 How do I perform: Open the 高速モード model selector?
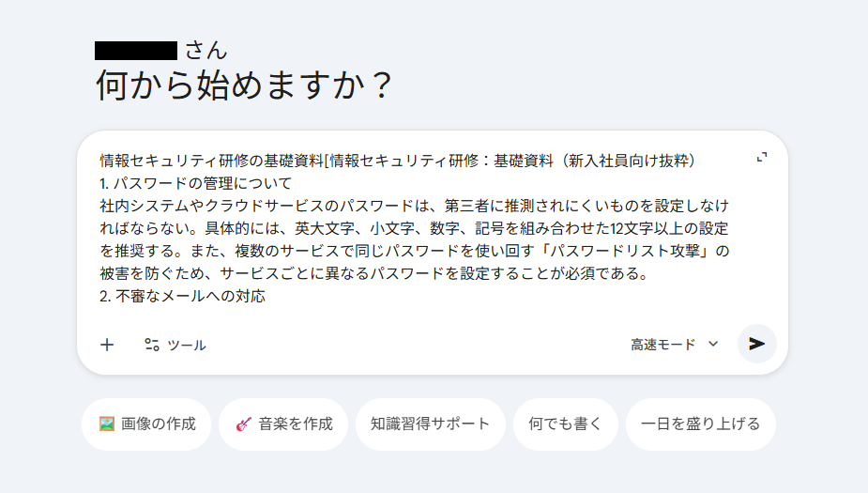(x=675, y=345)
